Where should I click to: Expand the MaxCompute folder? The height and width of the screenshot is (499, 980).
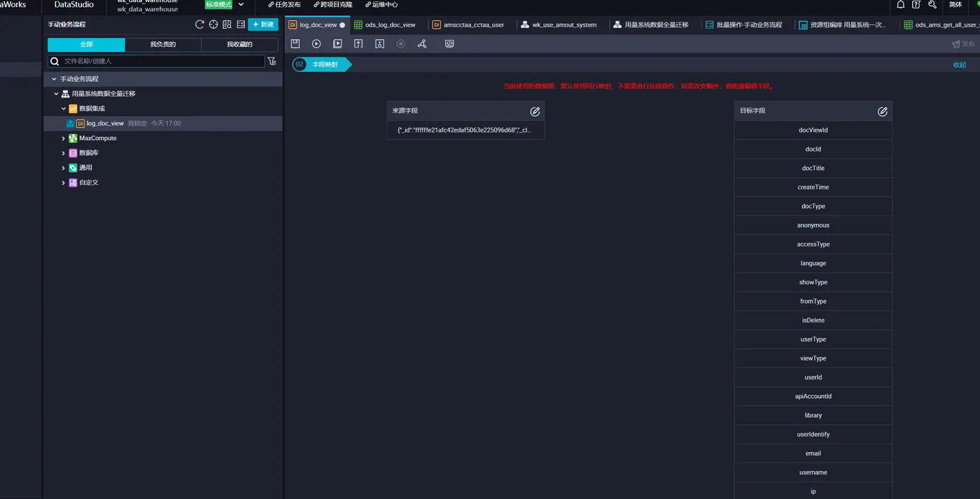[63, 139]
